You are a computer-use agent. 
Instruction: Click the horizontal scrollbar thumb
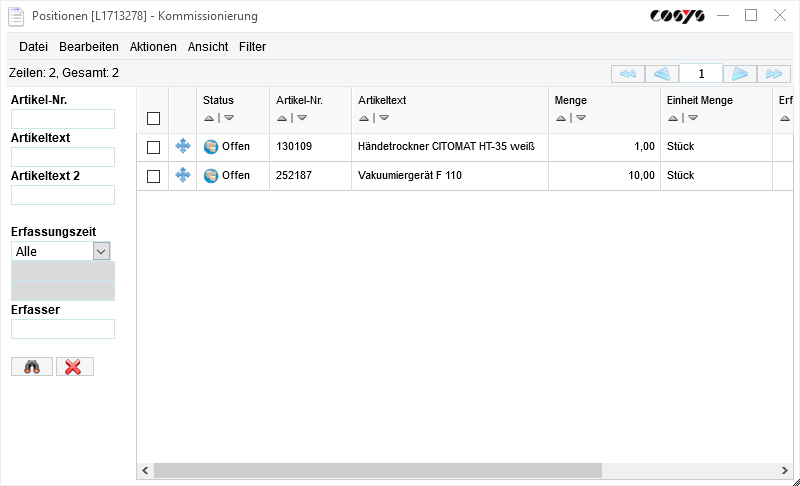click(377, 470)
